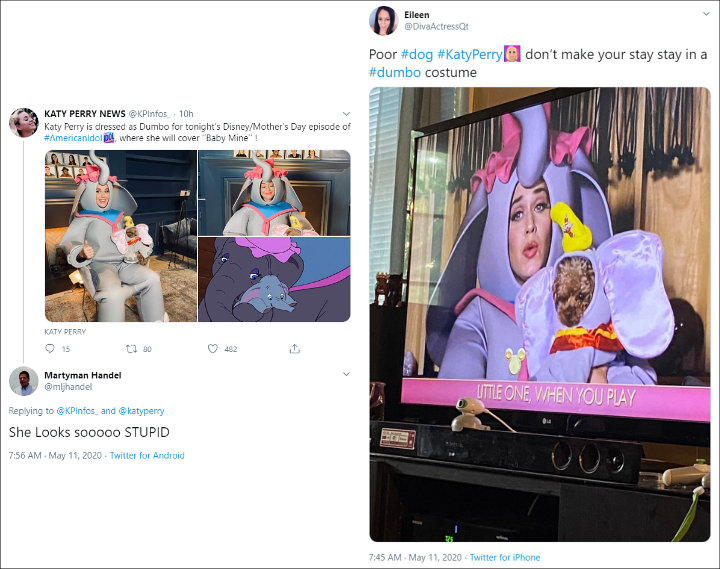The image size is (720, 569).
Task: Open the 10h timestamp on the news tweet
Action: (x=186, y=114)
